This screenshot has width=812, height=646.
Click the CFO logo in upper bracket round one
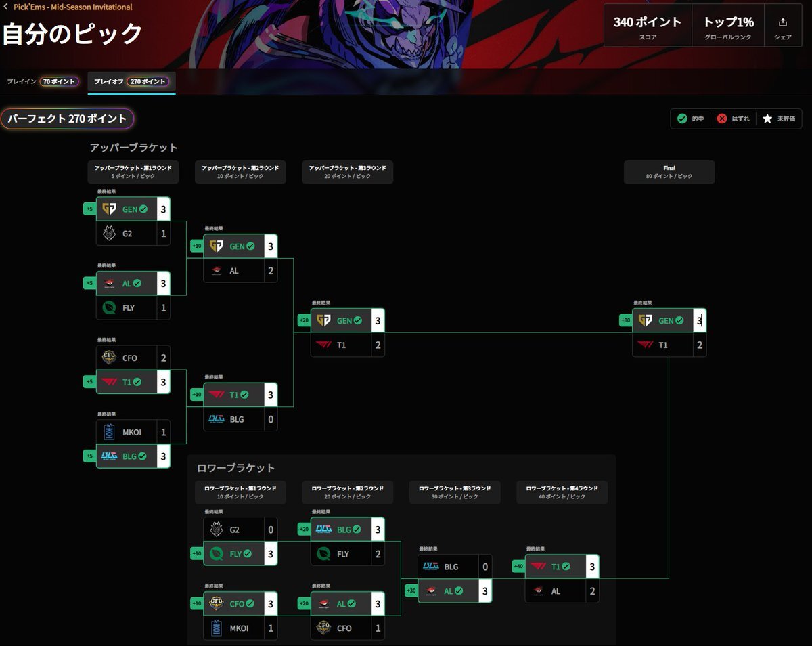click(110, 357)
